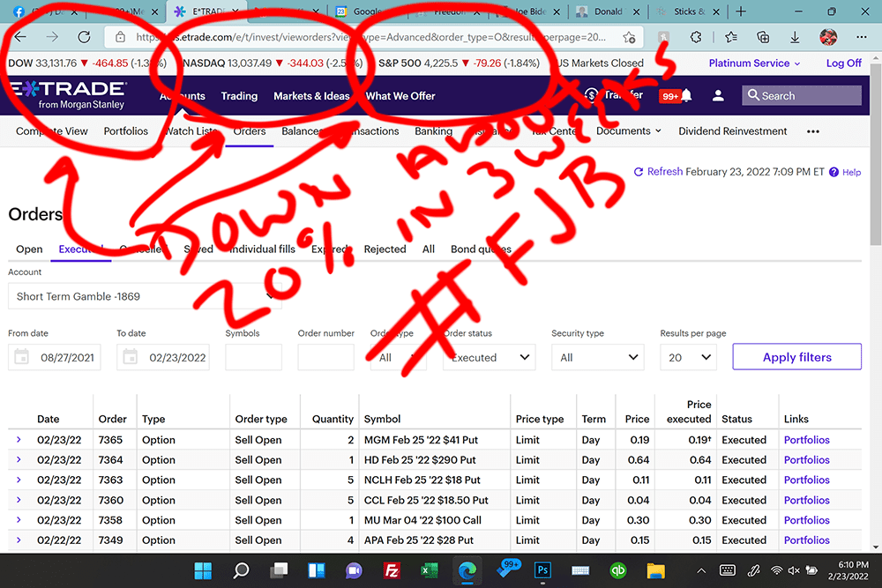Open browser Settings and more menu
882x588 pixels.
tap(862, 37)
